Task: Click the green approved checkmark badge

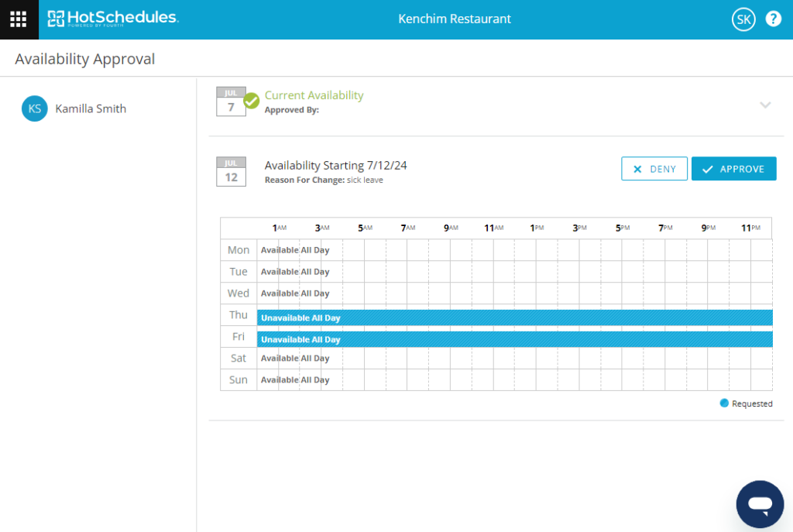Action: [252, 101]
